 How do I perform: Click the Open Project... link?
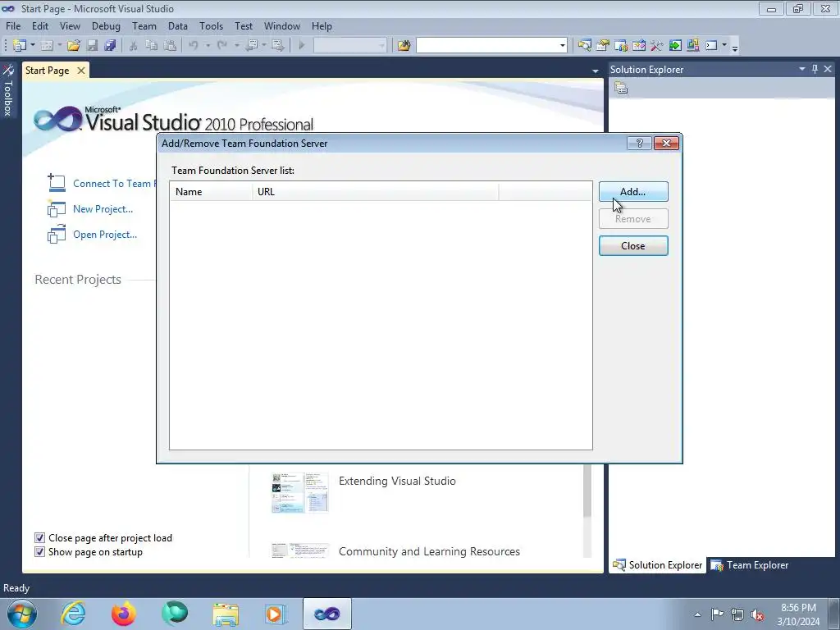click(x=105, y=234)
